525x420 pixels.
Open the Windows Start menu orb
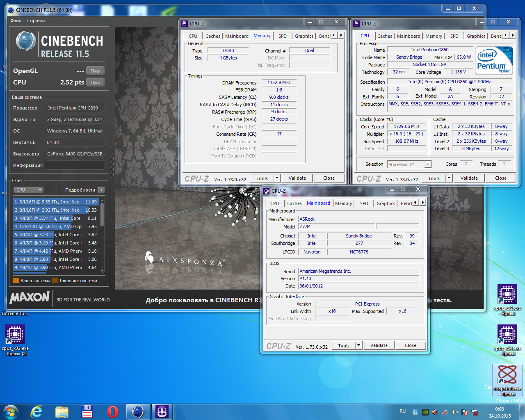pos(11,411)
